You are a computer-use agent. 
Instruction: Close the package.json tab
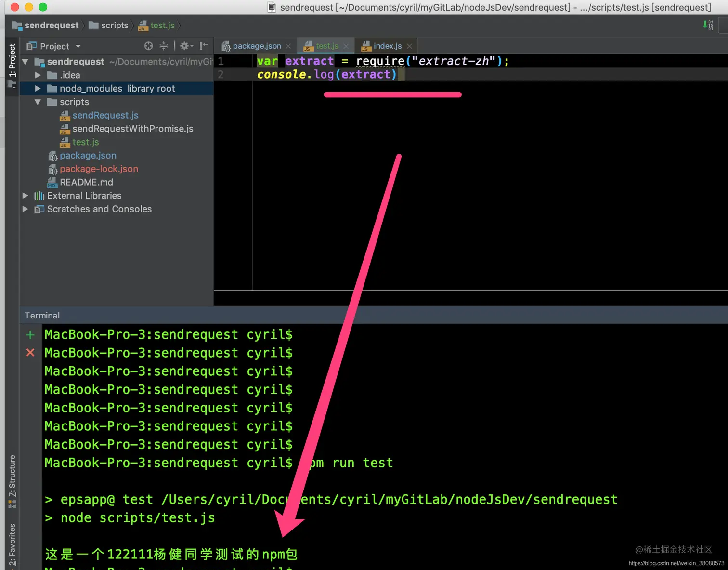coord(288,46)
